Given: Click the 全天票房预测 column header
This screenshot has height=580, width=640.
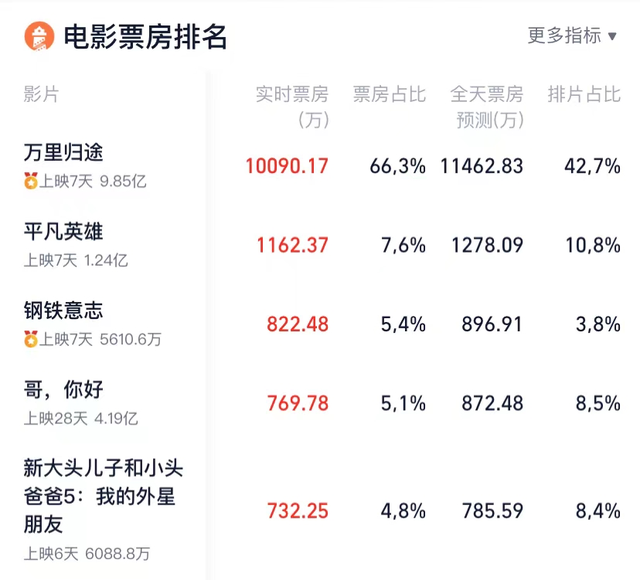Looking at the screenshot, I should 487,107.
